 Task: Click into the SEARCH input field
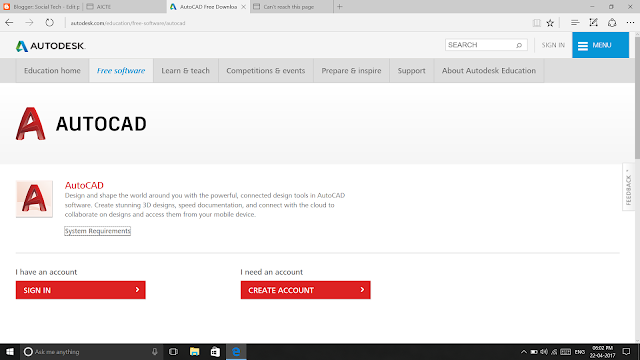click(x=481, y=45)
